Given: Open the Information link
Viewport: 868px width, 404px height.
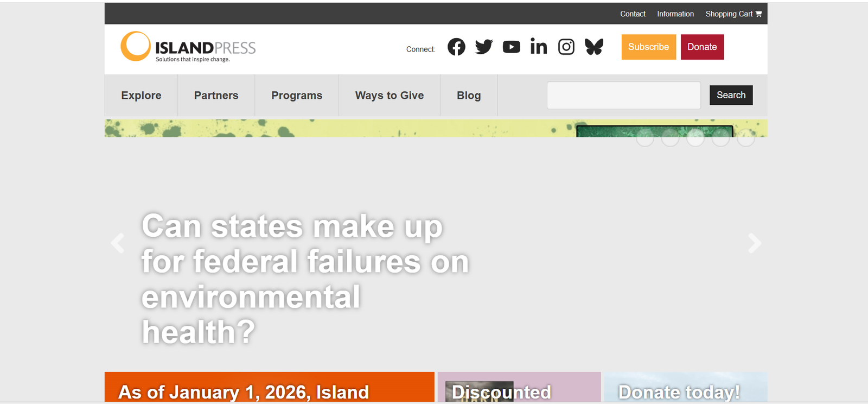Looking at the screenshot, I should pyautogui.click(x=675, y=14).
